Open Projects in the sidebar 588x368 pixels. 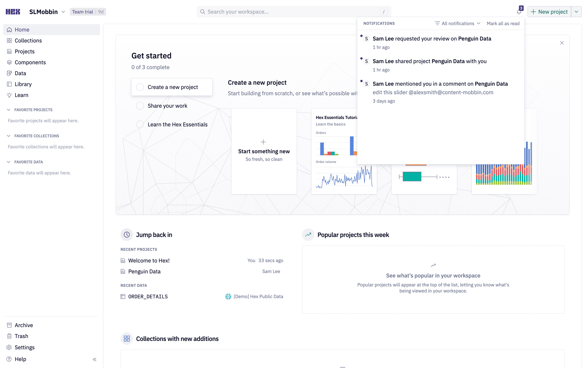tap(51, 52)
